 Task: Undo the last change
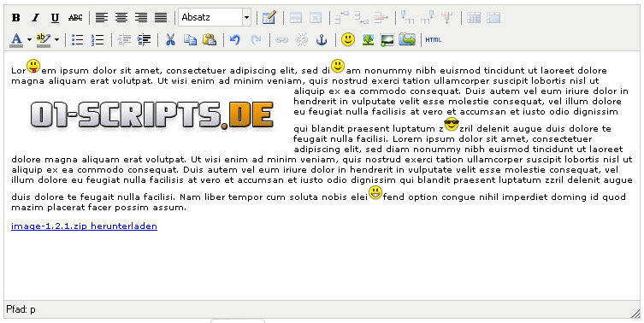point(235,40)
